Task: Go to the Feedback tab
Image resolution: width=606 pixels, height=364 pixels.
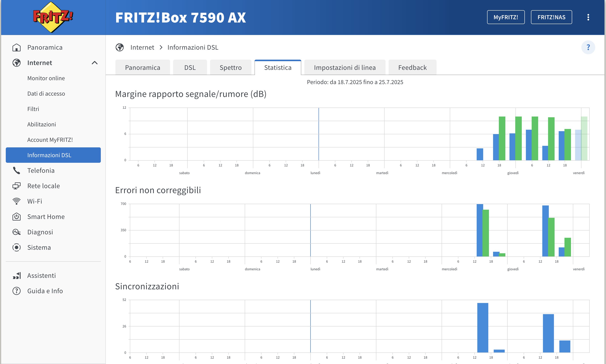Action: click(x=412, y=68)
